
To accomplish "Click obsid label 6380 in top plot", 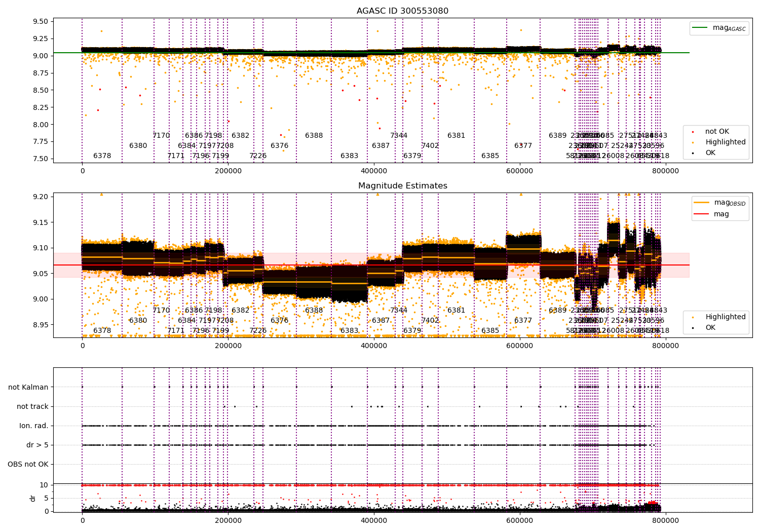I will [x=138, y=146].
